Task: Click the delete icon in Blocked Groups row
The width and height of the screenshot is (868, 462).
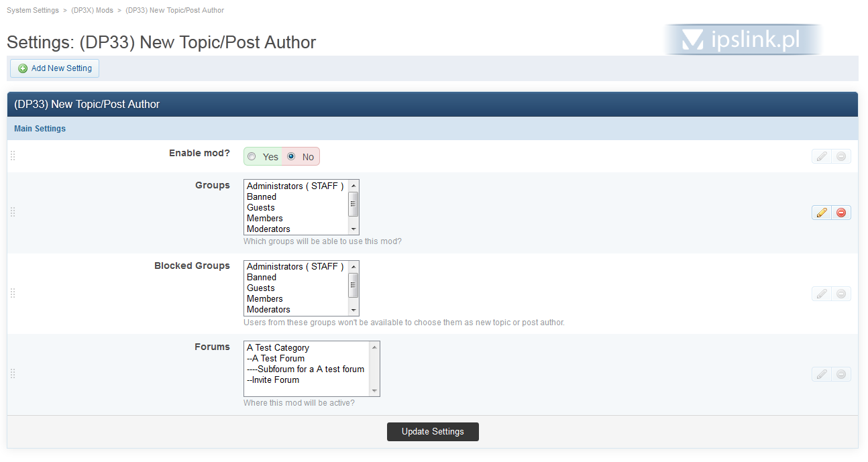Action: click(841, 294)
